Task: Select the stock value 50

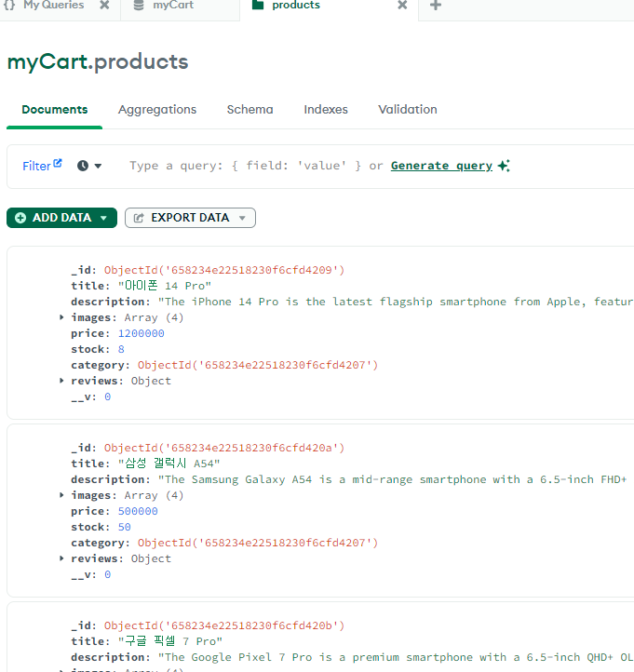Action: tap(125, 527)
